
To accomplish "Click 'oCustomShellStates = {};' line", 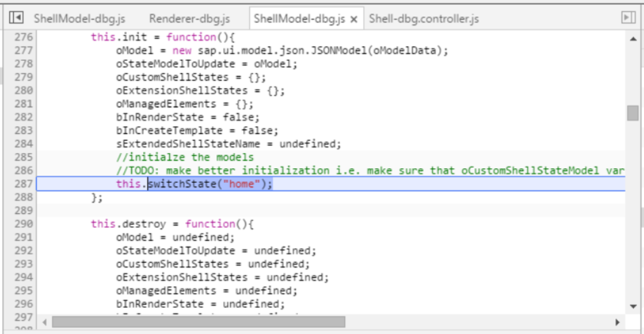I will click(x=191, y=77).
